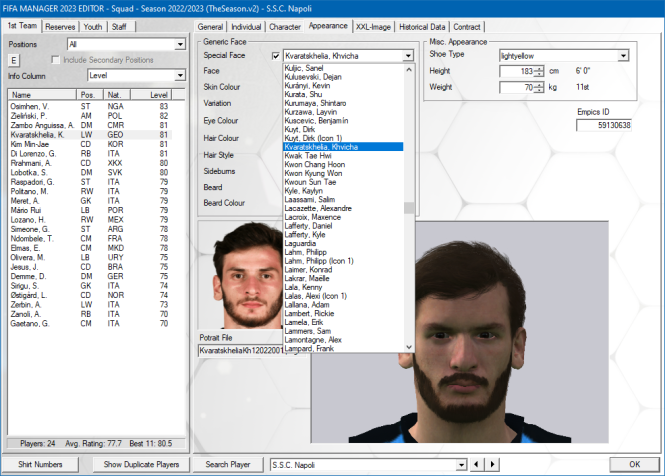This screenshot has width=665, height=476.
Task: Sort list by Name column header
Action: [42, 95]
